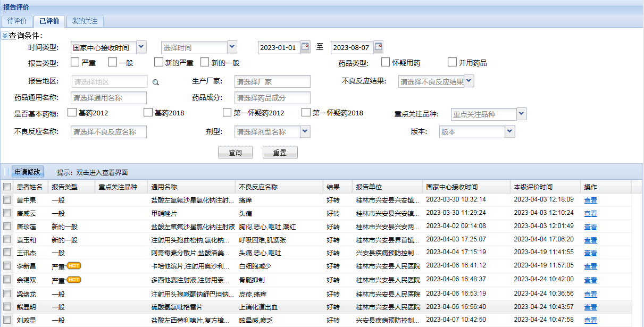Screen dimensions: 644x327
Task: Switch to the 待评价 tab
Action: point(17,21)
